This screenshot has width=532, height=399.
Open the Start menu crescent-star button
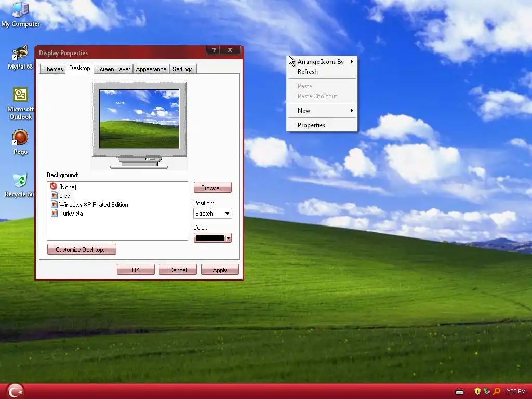click(x=15, y=391)
